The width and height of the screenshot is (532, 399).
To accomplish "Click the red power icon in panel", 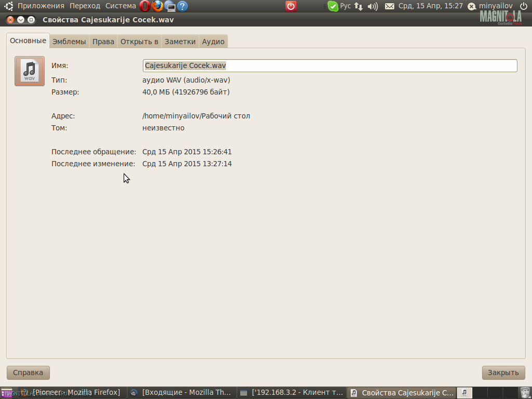I will tap(291, 6).
